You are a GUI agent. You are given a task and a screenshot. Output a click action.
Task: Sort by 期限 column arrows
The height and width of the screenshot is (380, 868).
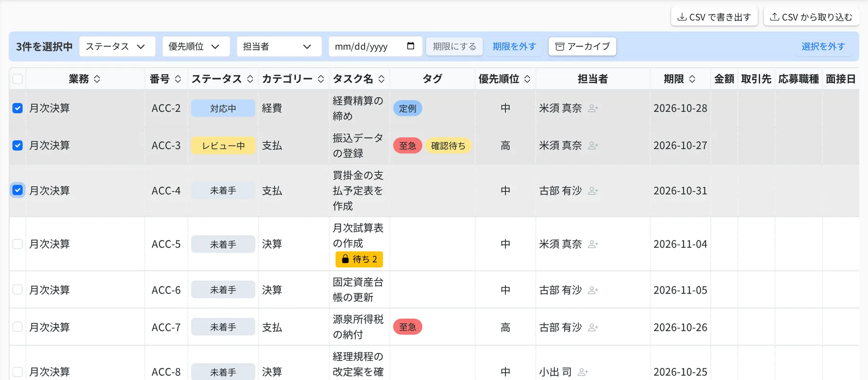click(x=692, y=79)
